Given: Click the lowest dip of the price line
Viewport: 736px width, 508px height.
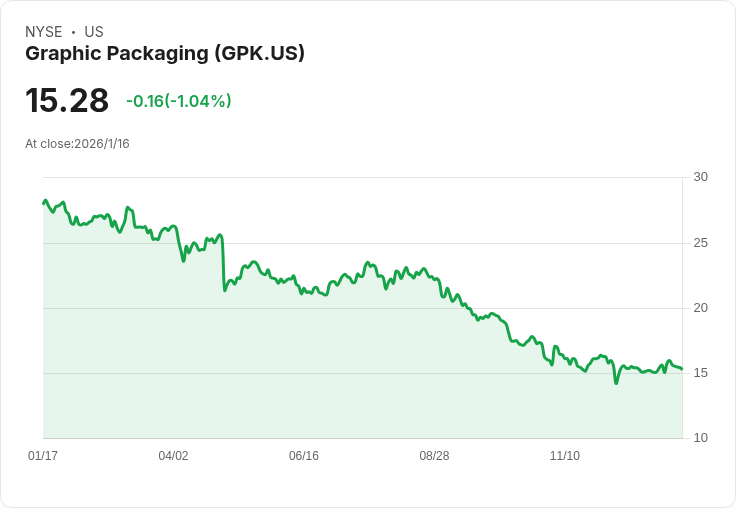Looking at the screenshot, I should [x=616, y=382].
